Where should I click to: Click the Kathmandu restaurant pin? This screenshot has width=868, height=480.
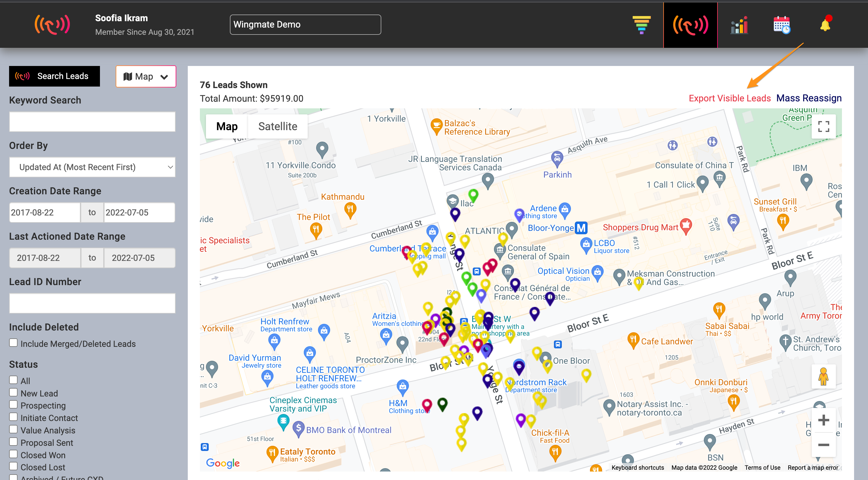click(x=350, y=211)
